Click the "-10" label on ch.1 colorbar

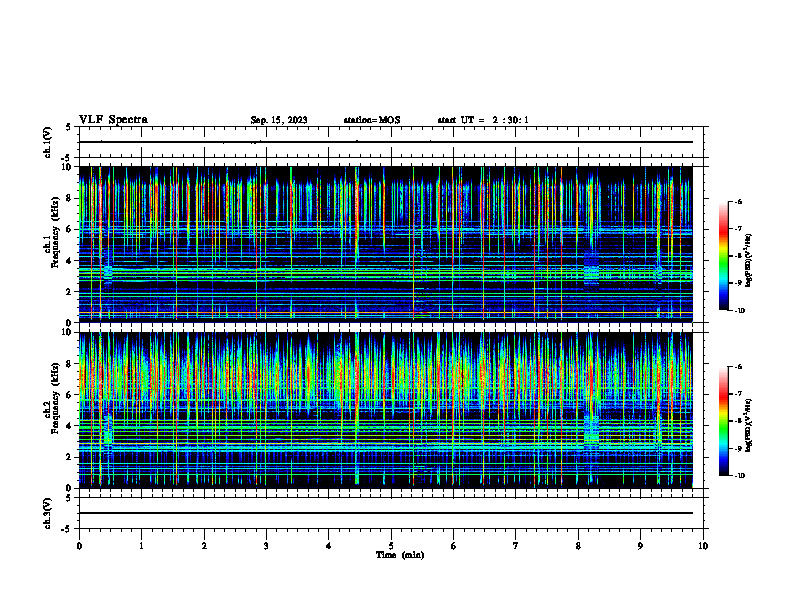click(740, 311)
